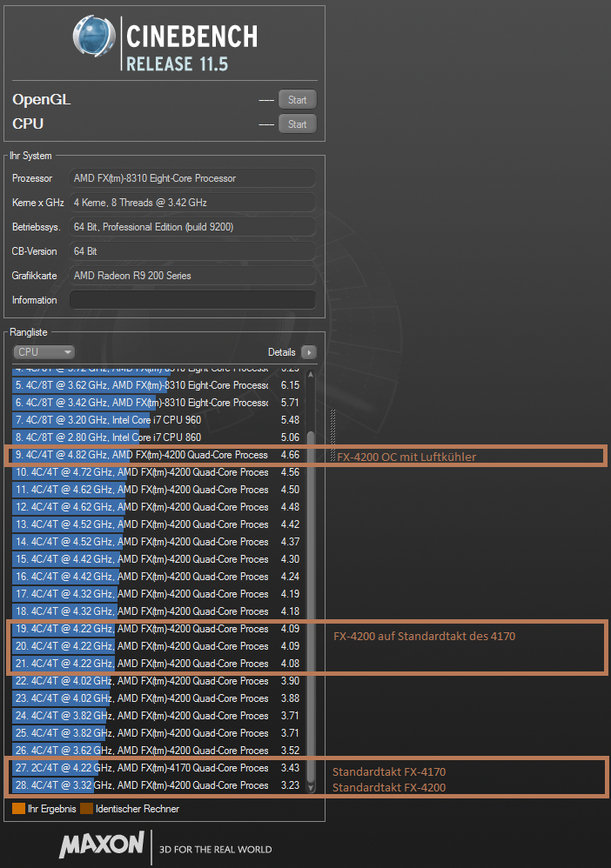Click the Details arrow button
This screenshot has width=611, height=868.
point(309,352)
